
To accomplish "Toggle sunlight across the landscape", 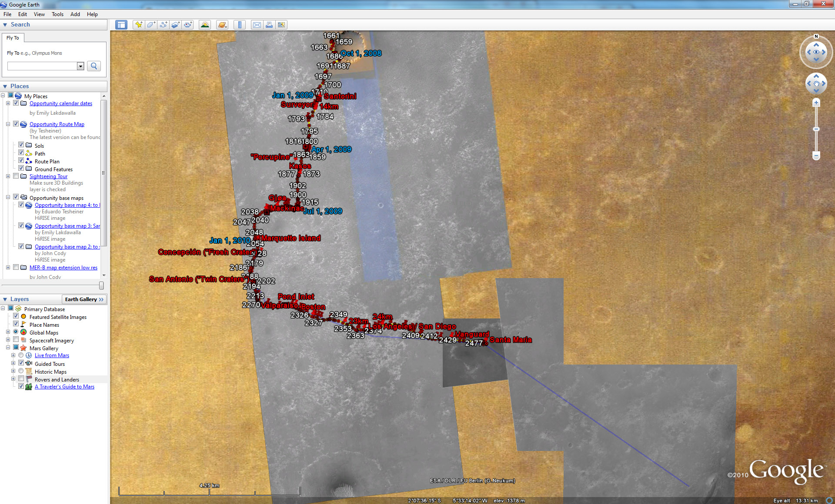I will click(205, 25).
